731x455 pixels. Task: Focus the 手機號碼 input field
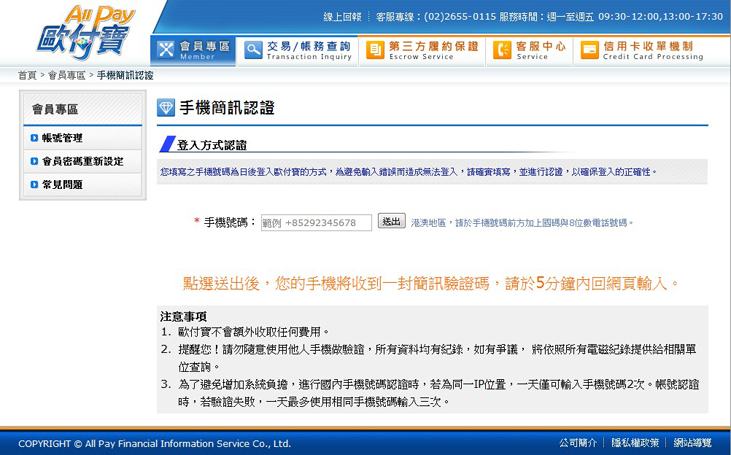click(315, 223)
